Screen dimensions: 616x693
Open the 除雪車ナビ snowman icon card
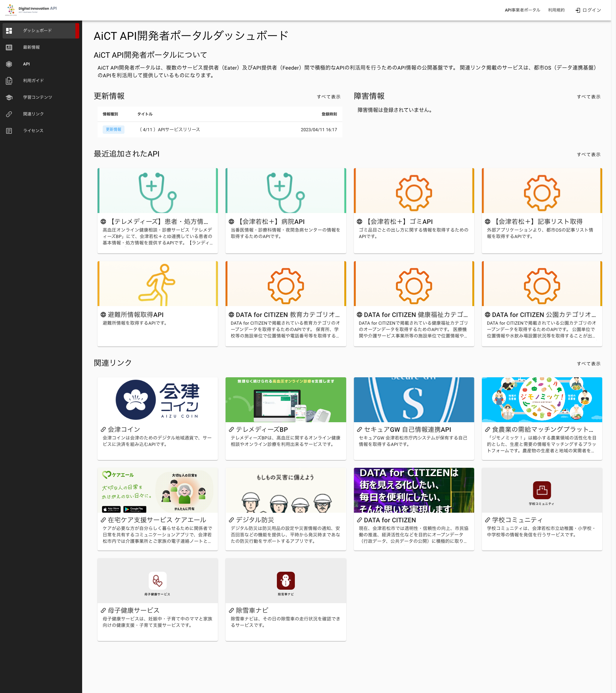point(286,580)
